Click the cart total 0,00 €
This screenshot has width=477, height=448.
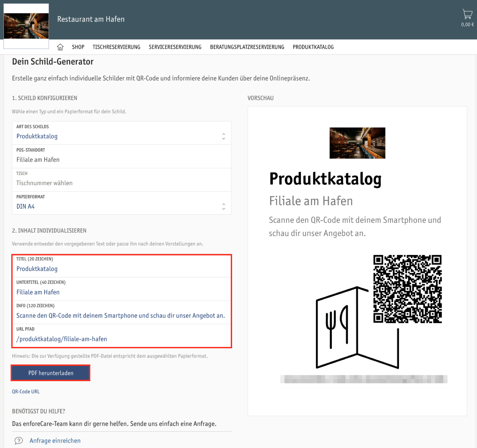coord(468,25)
